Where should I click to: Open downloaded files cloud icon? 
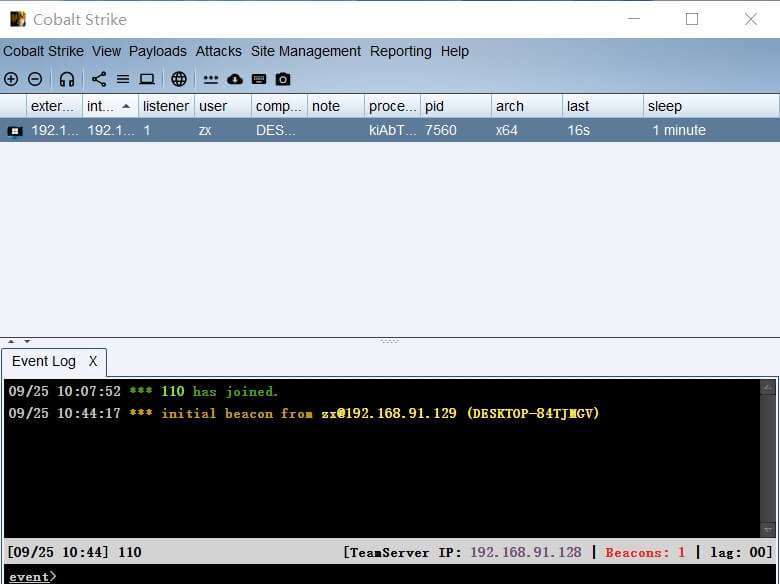tap(235, 79)
